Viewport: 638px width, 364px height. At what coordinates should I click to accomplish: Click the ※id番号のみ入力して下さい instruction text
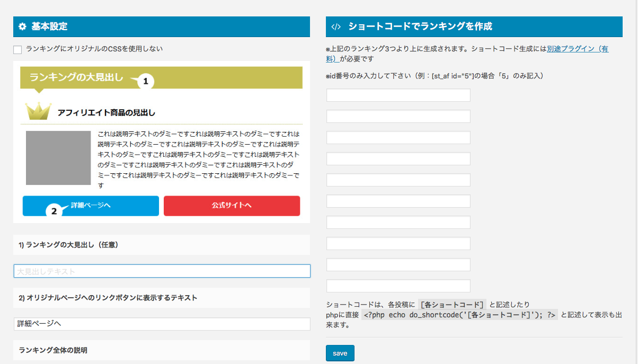[435, 76]
